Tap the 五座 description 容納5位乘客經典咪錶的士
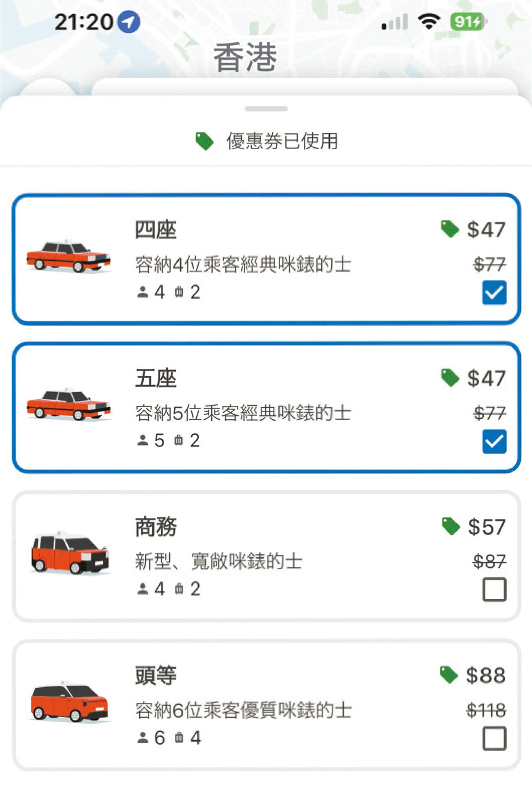Viewport: 532px width, 788px height. point(243,413)
